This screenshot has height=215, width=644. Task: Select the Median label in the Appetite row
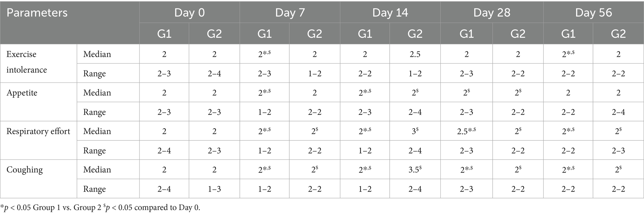pyautogui.click(x=97, y=93)
